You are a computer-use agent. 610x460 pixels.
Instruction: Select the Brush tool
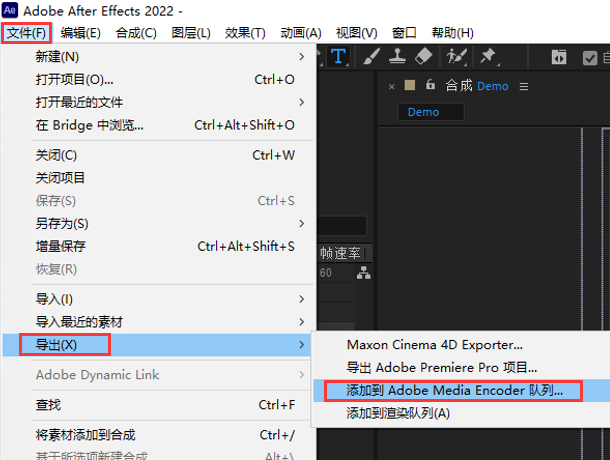[371, 57]
